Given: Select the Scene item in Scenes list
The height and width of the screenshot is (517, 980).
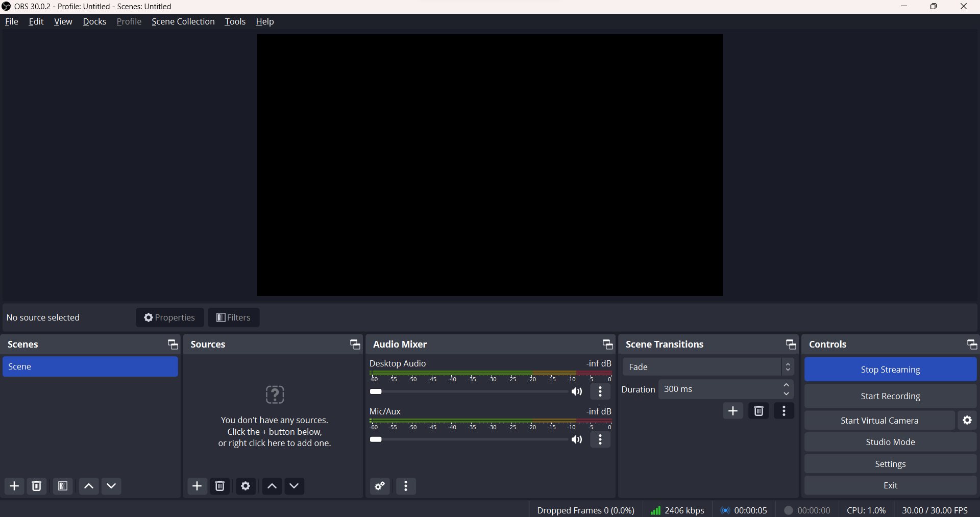Looking at the screenshot, I should 90,367.
